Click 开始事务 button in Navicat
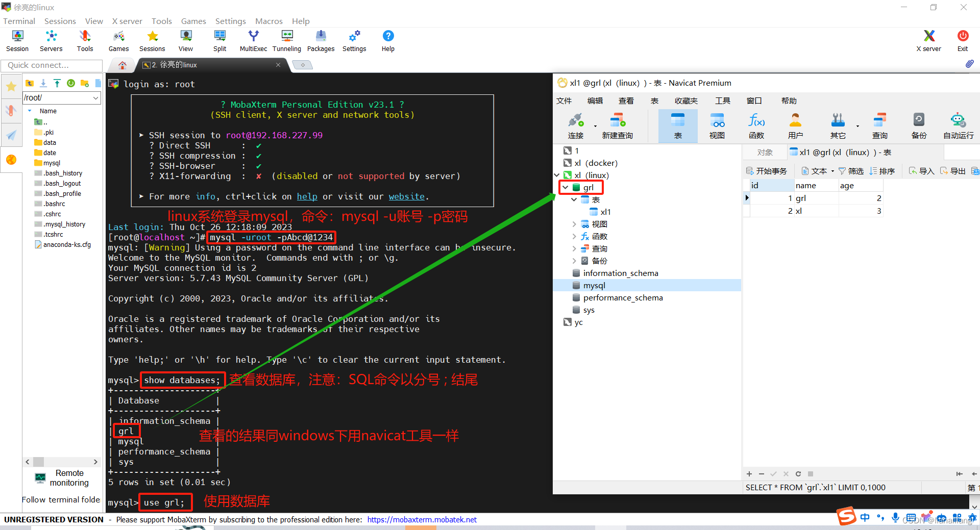This screenshot has width=980, height=530. (x=767, y=171)
